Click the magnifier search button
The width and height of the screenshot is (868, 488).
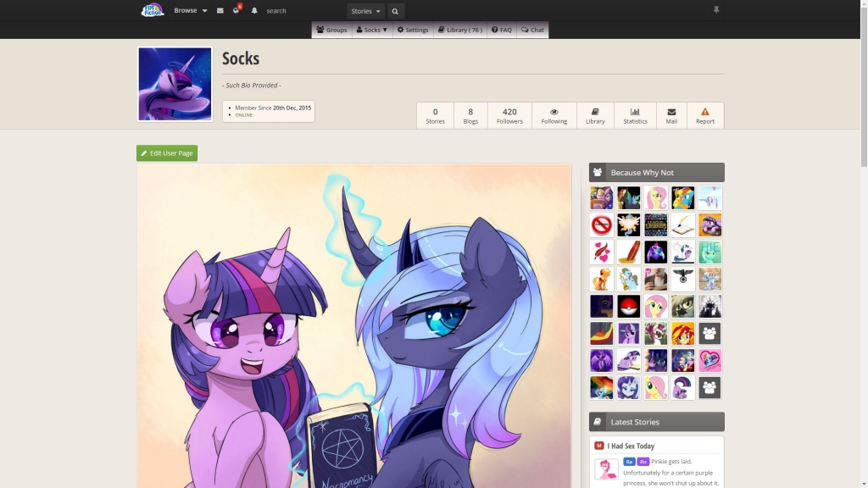tap(395, 11)
